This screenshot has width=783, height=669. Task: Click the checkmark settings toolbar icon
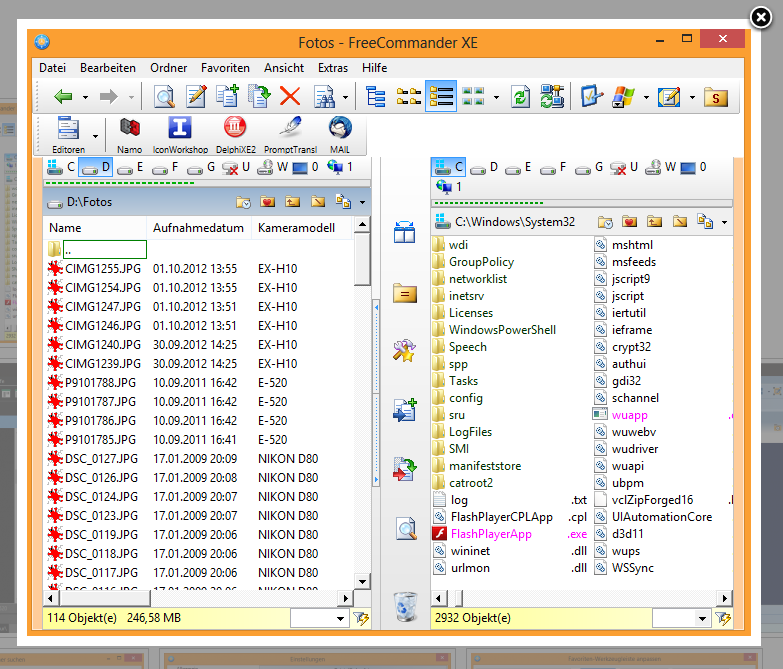click(x=592, y=96)
